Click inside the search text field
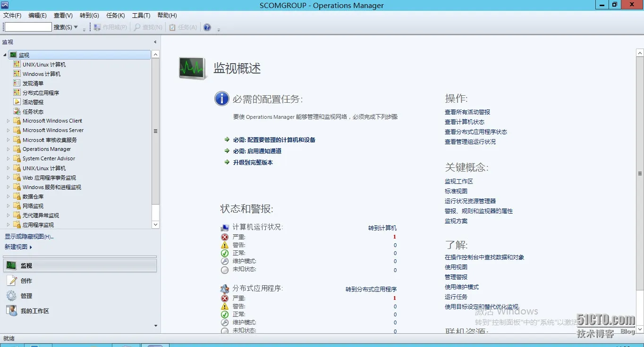The width and height of the screenshot is (644, 347). pyautogui.click(x=28, y=27)
